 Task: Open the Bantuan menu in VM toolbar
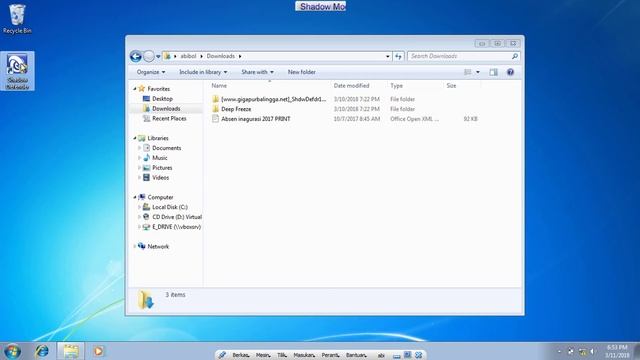click(x=356, y=355)
